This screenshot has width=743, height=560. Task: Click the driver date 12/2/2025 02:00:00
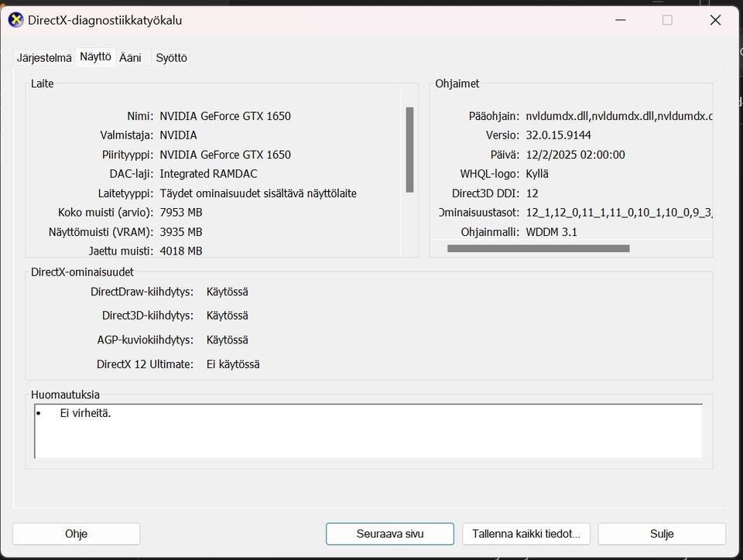pyautogui.click(x=575, y=155)
